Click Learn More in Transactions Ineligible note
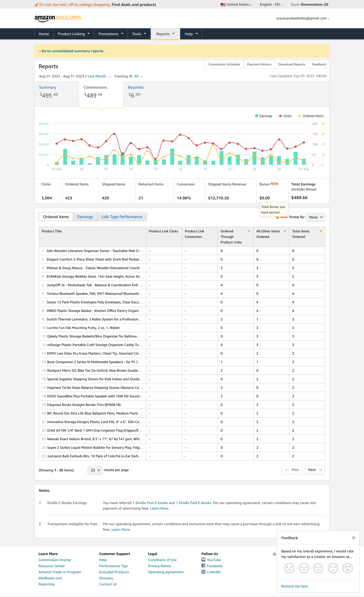This screenshot has height=597, width=364. [x=120, y=529]
